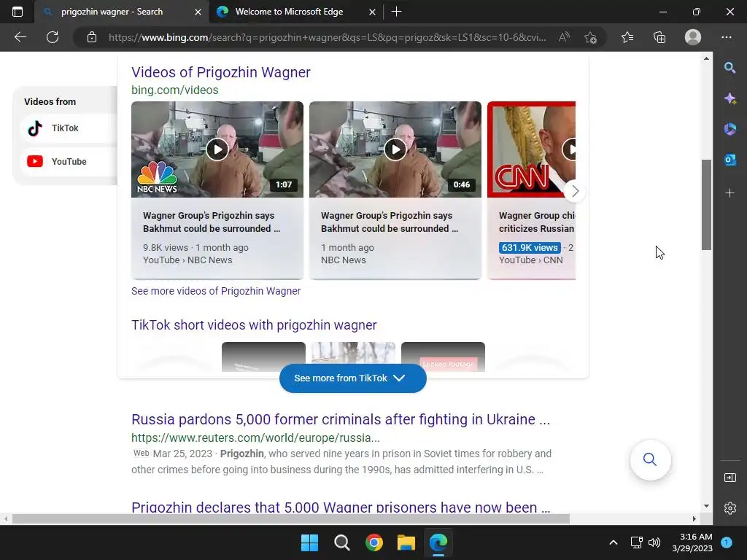Open Russia pardons 5,000 former criminals result
Viewport: 747px width, 560px height.
[x=341, y=419]
